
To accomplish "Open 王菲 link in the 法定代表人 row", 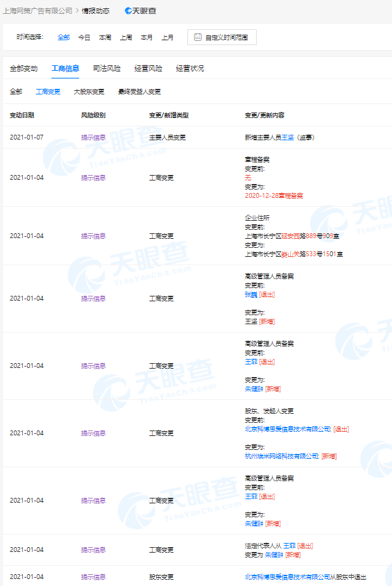I will [x=289, y=546].
